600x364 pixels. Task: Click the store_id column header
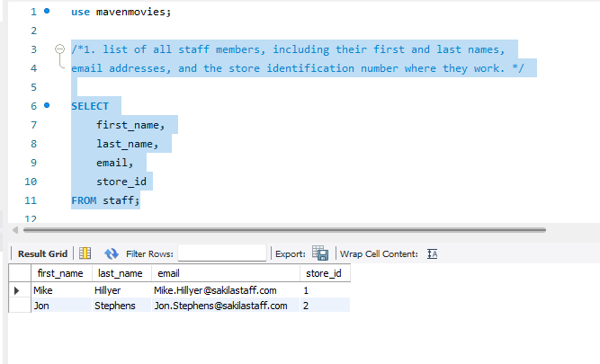click(323, 273)
